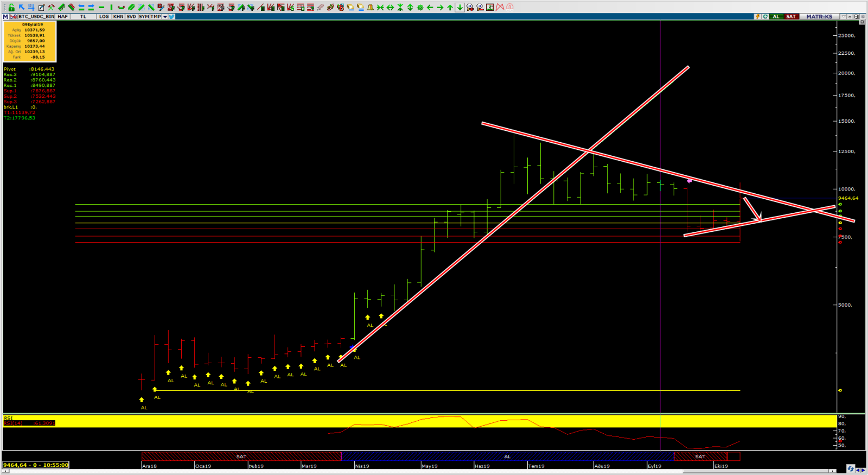Viewport: 868px width, 475px height.
Task: Click the red magnet icon in toolbar
Action: tap(509, 7)
